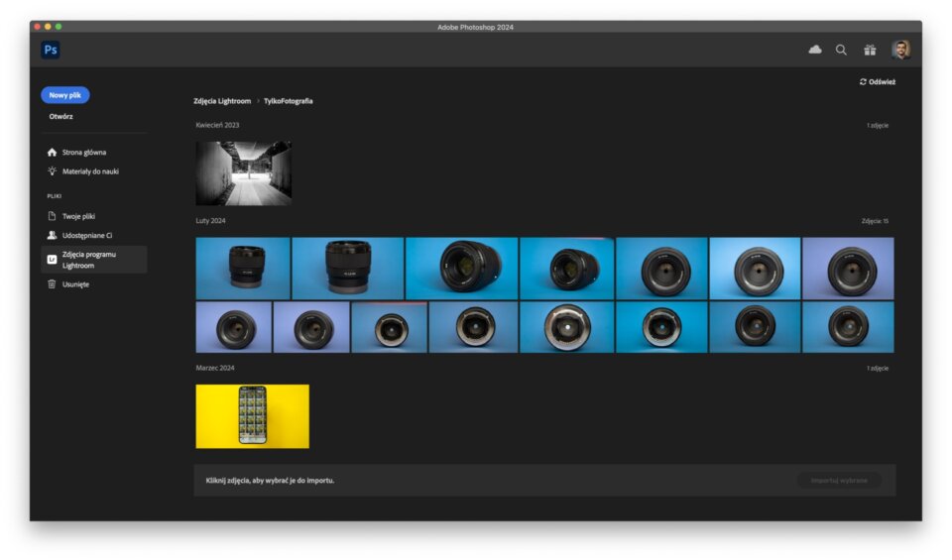Select first lens photo in Luty 2024
Viewport: 952px width, 560px height.
click(x=243, y=268)
